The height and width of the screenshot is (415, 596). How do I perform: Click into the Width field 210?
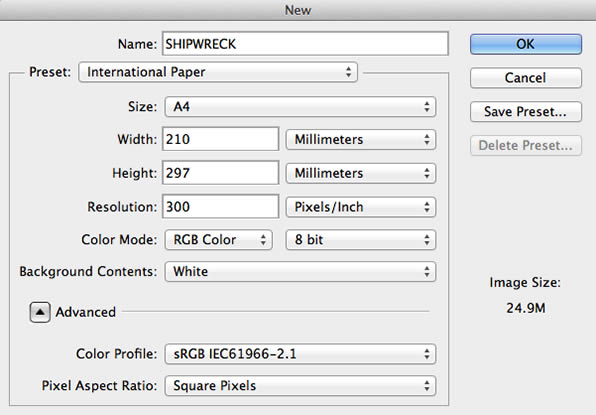pos(221,139)
